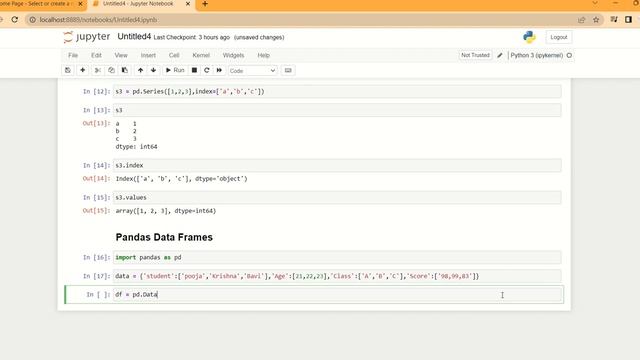Click the site info icon before URL

click(33, 20)
